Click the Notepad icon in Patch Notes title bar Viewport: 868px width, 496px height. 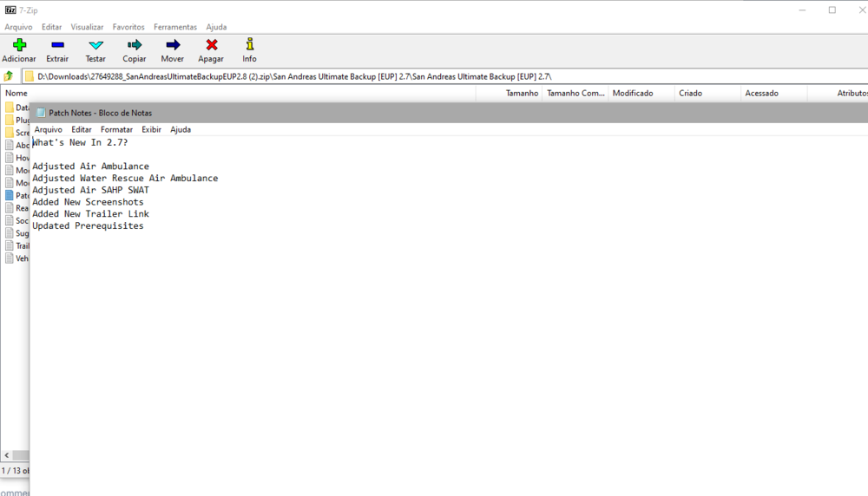click(41, 113)
